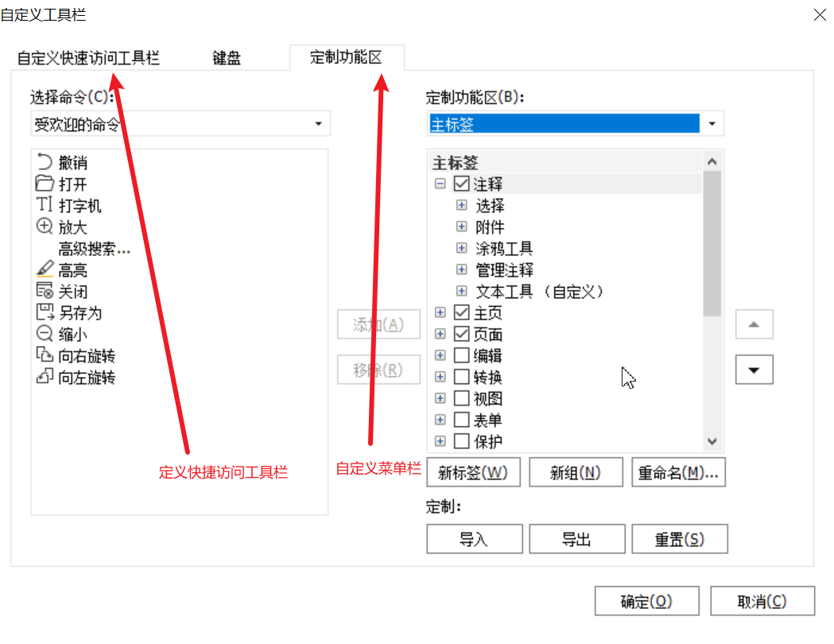
Task: Choose the Typewriter (打字机) icon
Action: (45, 206)
